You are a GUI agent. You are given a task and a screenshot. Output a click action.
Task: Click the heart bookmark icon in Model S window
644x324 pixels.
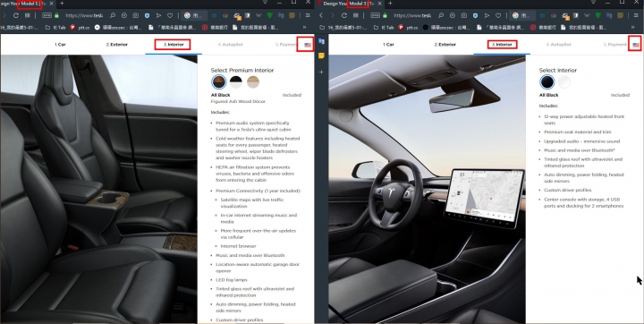[170, 15]
